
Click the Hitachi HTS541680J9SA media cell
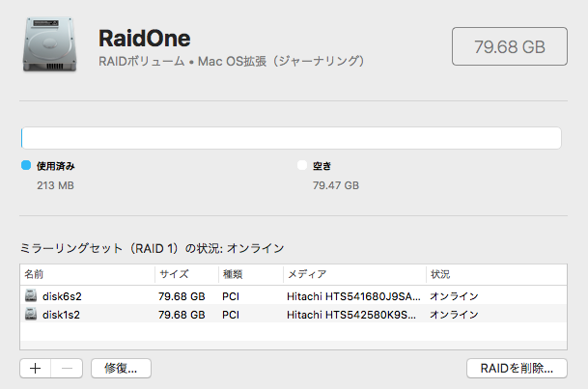coord(353,296)
